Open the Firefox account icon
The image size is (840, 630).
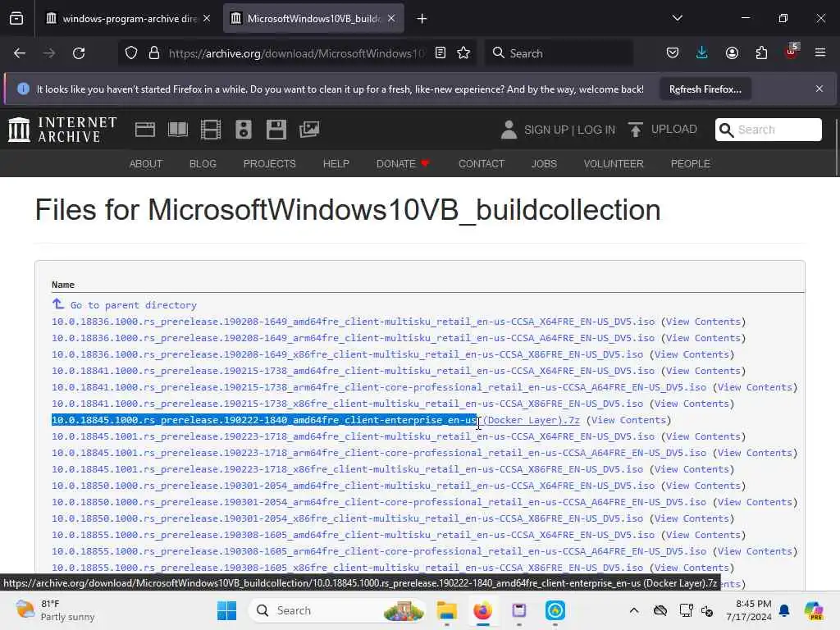tap(732, 53)
